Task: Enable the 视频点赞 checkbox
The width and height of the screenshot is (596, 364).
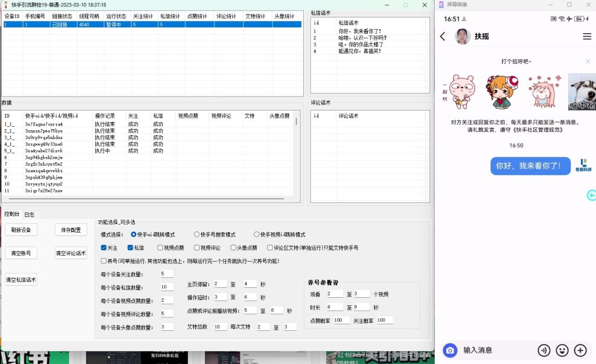Action: (x=160, y=248)
